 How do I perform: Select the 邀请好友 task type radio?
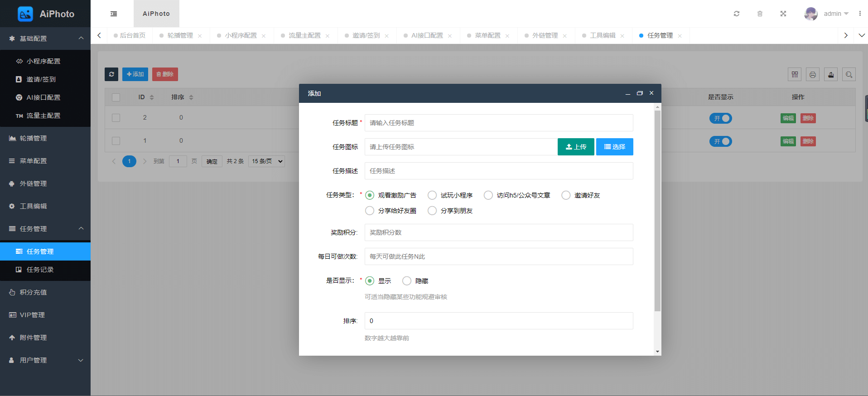click(566, 195)
